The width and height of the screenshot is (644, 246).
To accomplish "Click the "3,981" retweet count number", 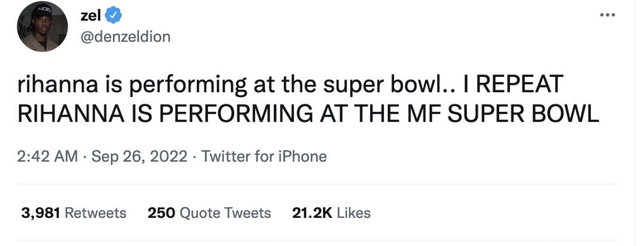I will [41, 213].
